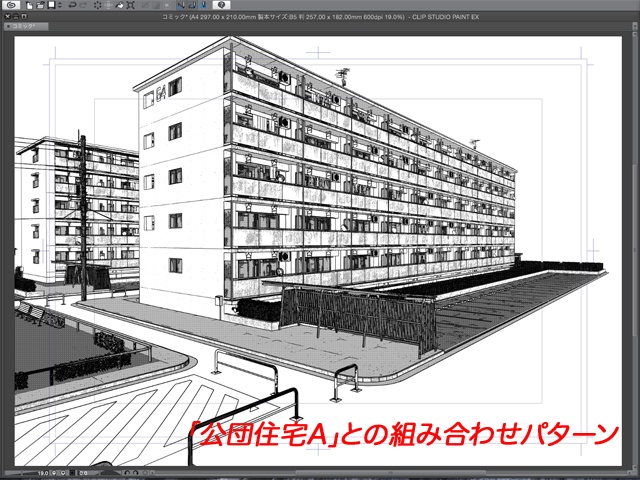Toggle Snap to Ruler

click(x=182, y=5)
